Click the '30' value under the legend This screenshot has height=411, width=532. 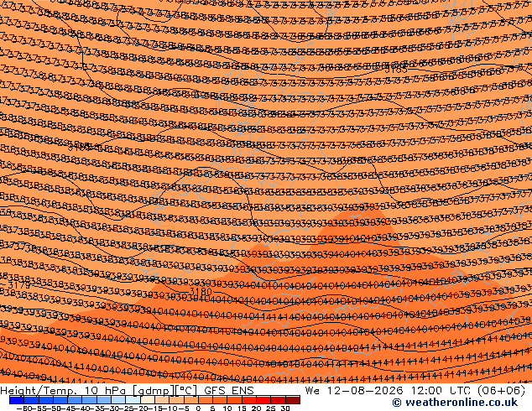(x=285, y=408)
